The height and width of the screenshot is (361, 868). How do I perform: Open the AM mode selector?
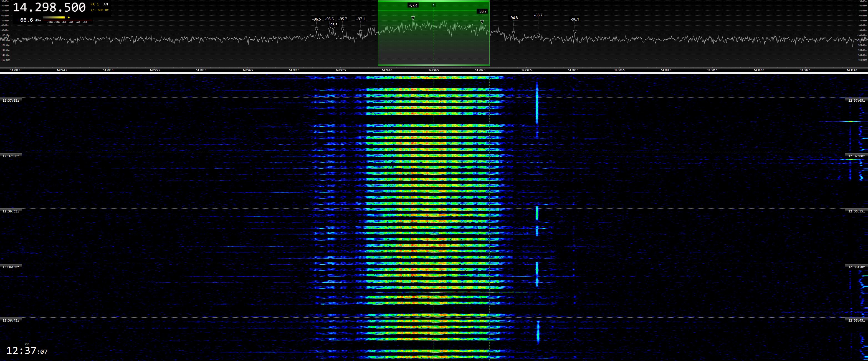[105, 4]
